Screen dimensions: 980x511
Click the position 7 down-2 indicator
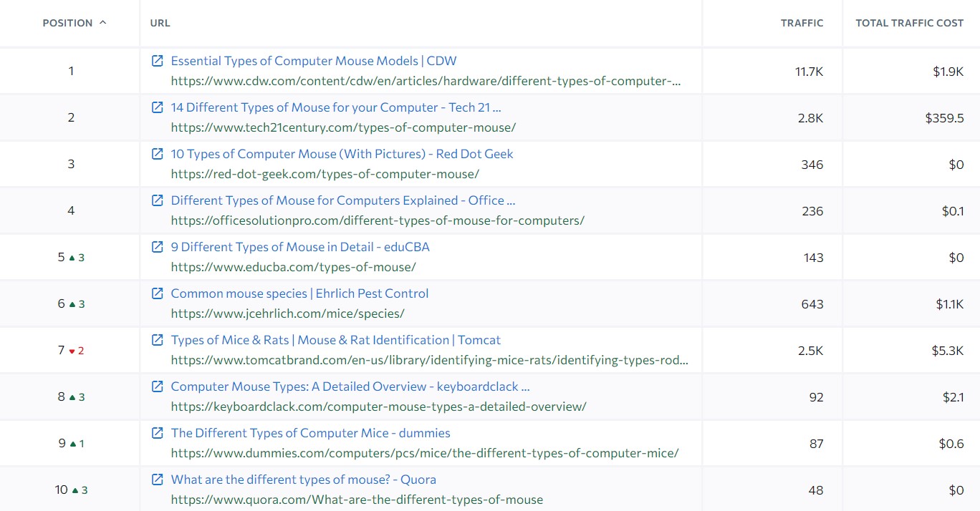77,351
